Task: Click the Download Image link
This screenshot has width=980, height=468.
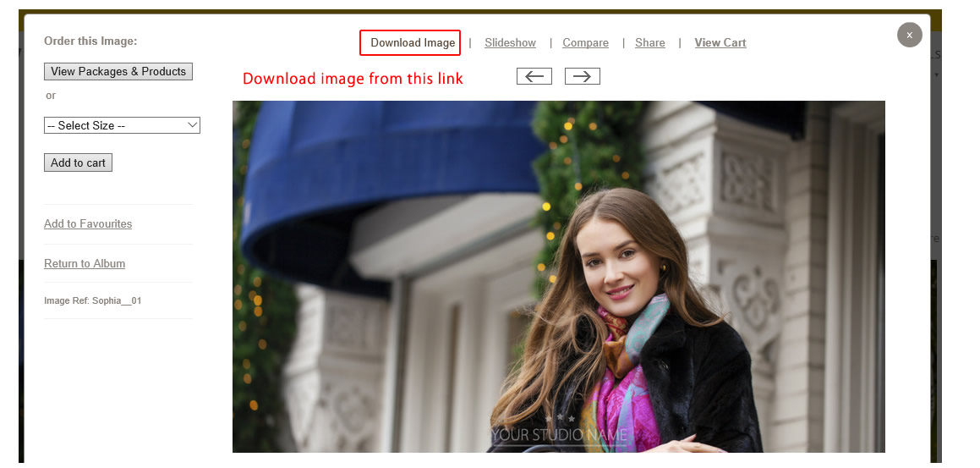Action: [x=413, y=42]
